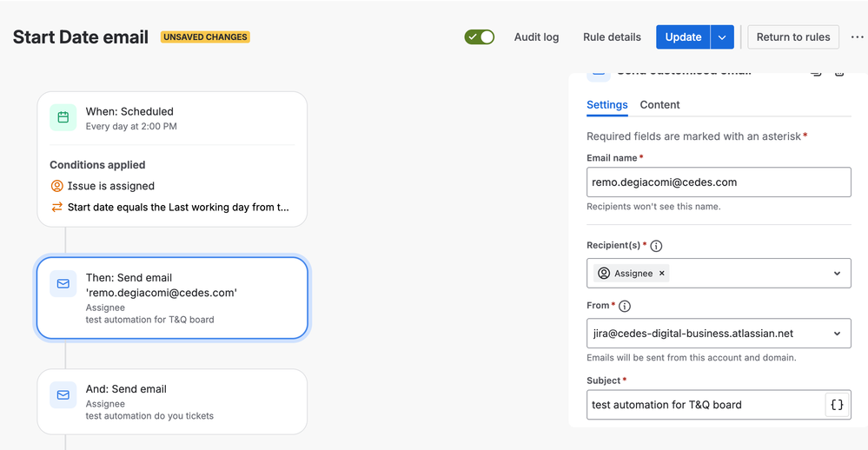Viewport: 868px width, 450px height.
Task: Remove the Assignee recipient chip
Action: click(x=661, y=274)
